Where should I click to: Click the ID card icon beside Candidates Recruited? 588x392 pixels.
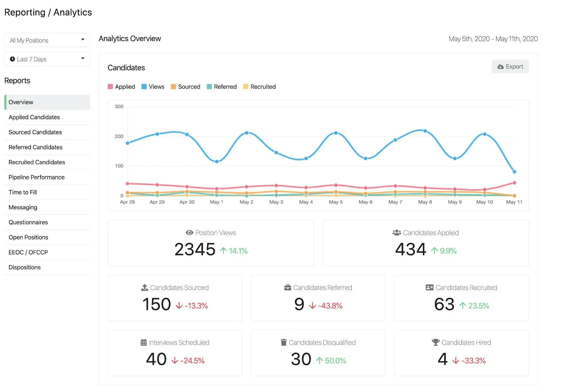[430, 288]
